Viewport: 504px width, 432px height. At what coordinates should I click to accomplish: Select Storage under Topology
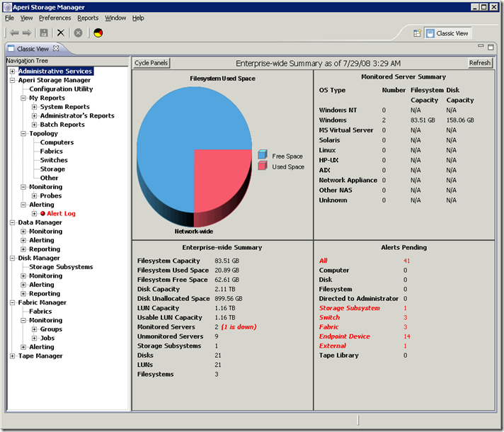pos(52,169)
